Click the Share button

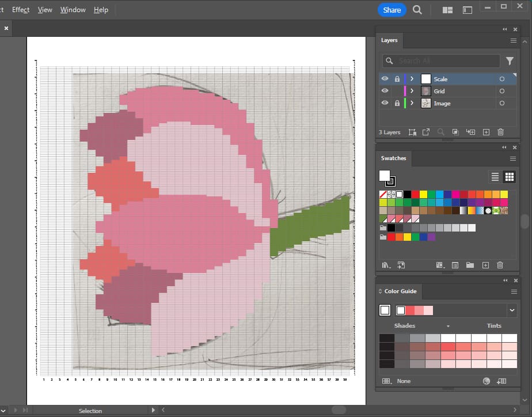coord(392,10)
